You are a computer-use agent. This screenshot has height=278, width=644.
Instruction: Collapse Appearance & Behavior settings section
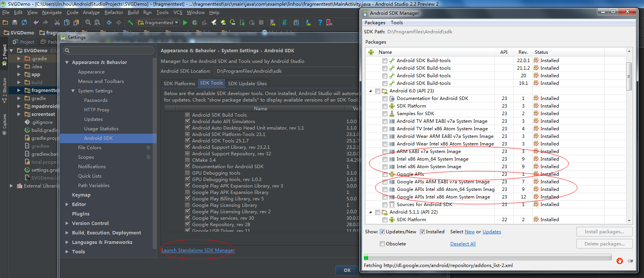[x=67, y=62]
